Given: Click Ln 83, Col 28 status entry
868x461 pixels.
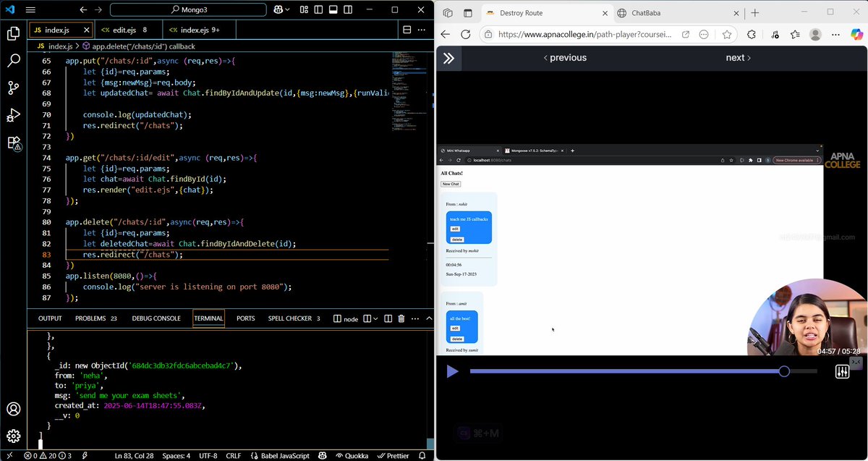Looking at the screenshot, I should tap(135, 455).
